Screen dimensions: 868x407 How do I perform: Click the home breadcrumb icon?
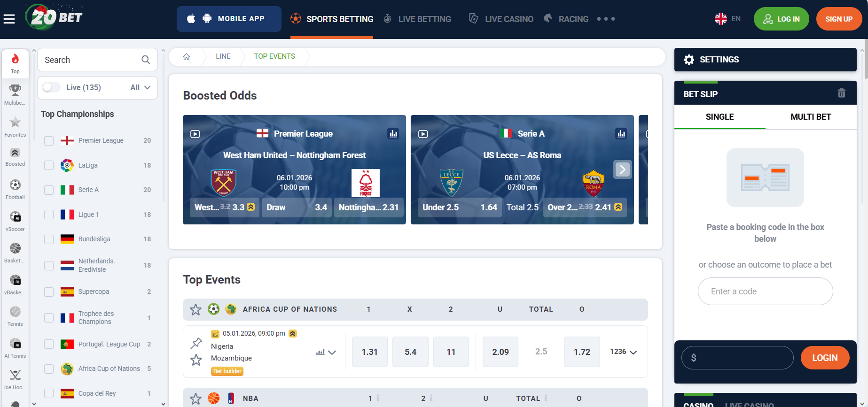point(187,57)
